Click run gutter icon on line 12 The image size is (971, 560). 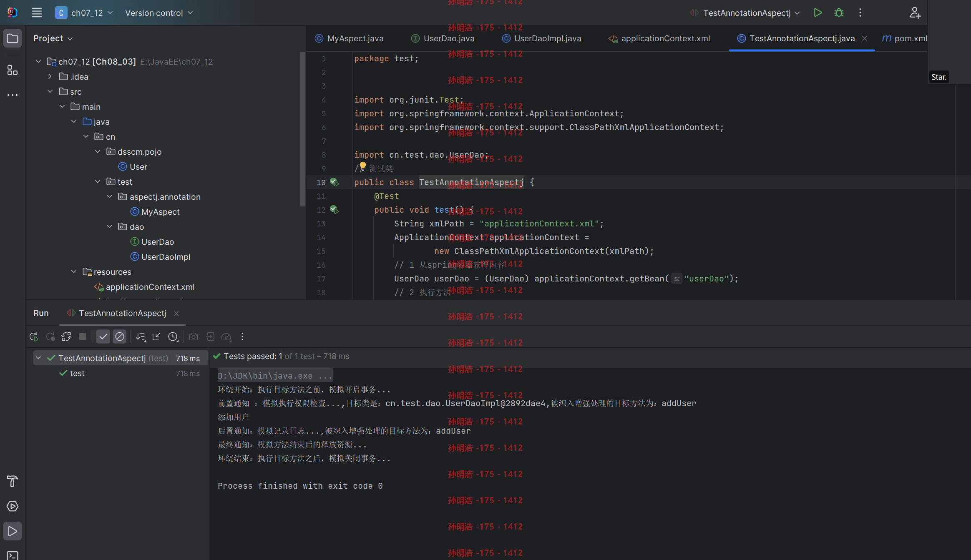coord(334,210)
